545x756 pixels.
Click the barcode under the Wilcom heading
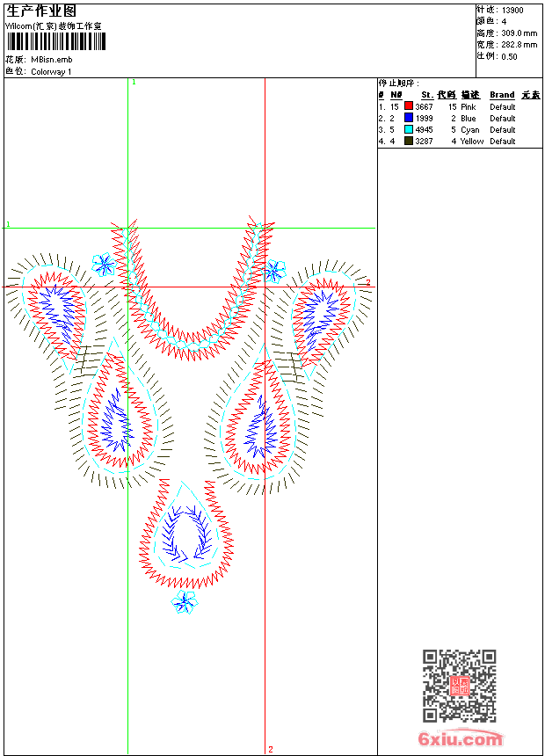pyautogui.click(x=56, y=42)
